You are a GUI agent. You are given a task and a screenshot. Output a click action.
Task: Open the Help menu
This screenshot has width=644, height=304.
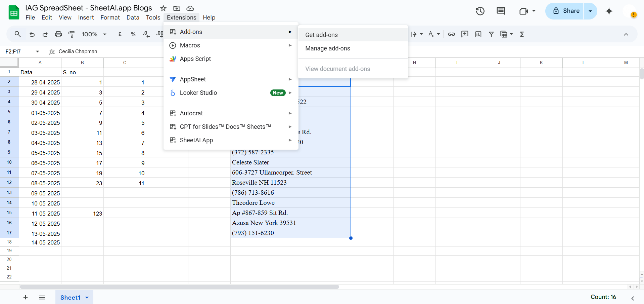(209, 17)
